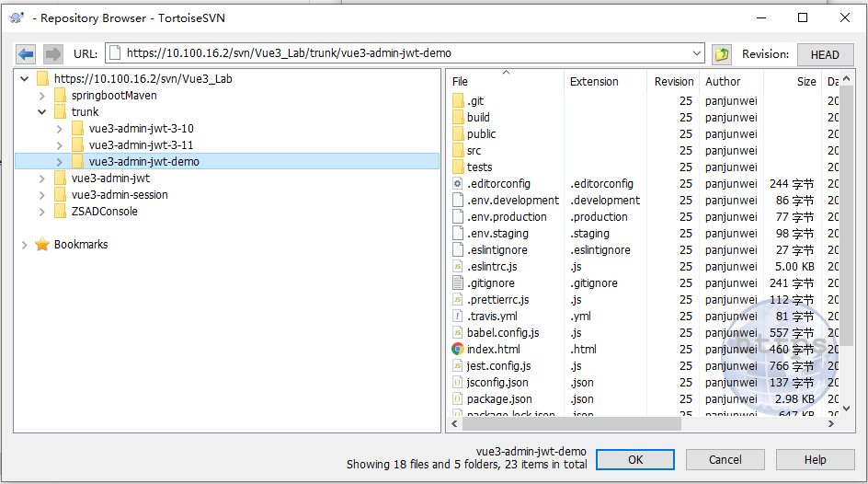Image resolution: width=868 pixels, height=484 pixels.
Task: Click the src folder icon
Action: [458, 151]
